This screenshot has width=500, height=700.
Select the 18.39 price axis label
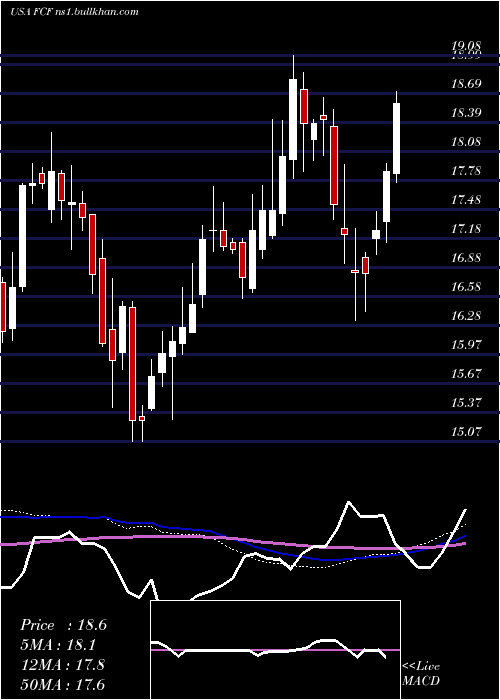click(466, 113)
